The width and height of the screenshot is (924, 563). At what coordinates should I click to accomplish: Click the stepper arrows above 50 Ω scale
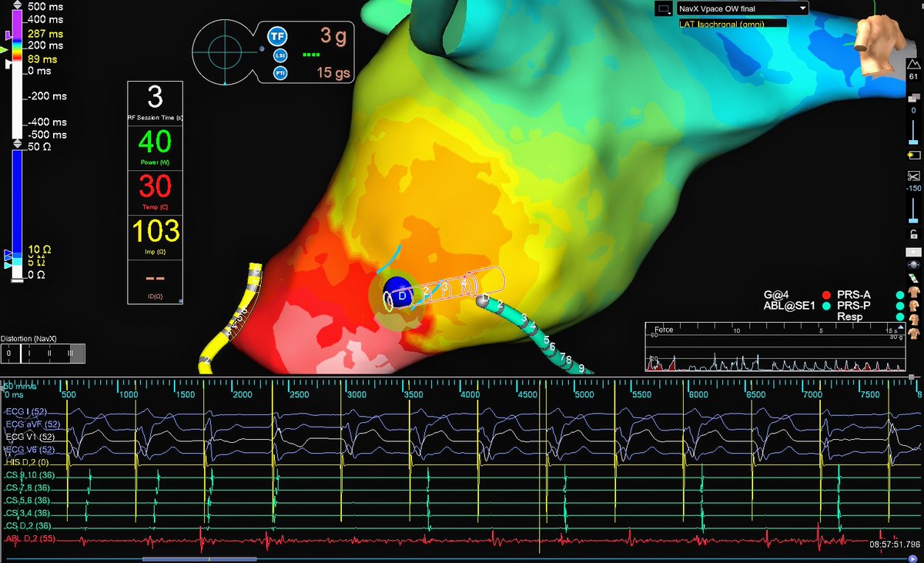point(18,143)
